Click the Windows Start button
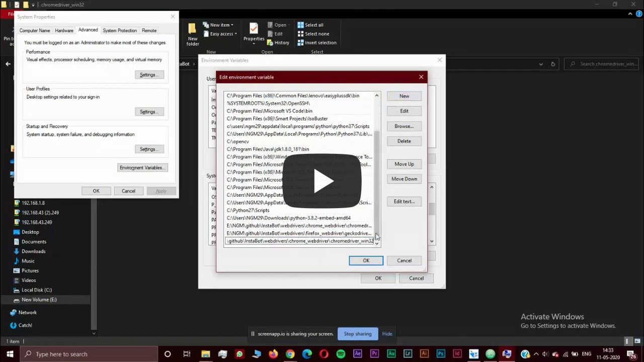The width and height of the screenshot is (644, 362). (x=10, y=354)
